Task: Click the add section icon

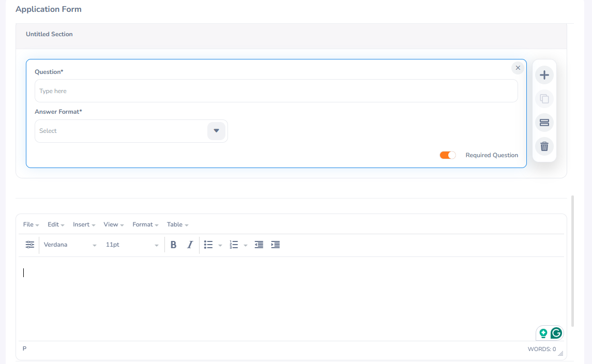Action: pyautogui.click(x=544, y=123)
